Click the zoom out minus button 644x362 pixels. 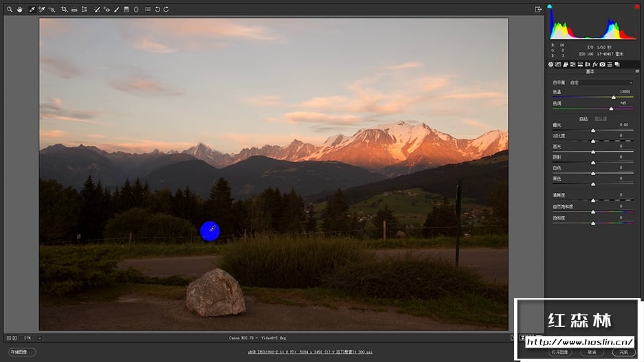pos(9,338)
